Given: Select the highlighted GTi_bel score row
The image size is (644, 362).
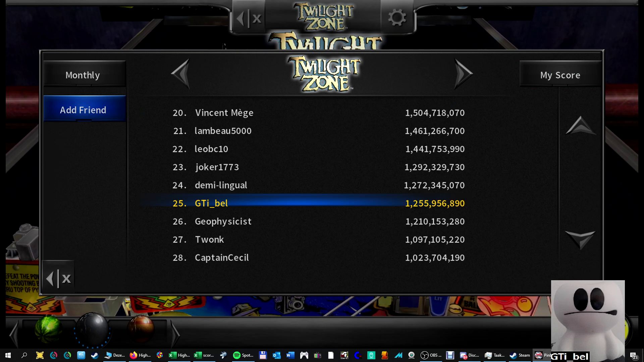Looking at the screenshot, I should point(319,203).
